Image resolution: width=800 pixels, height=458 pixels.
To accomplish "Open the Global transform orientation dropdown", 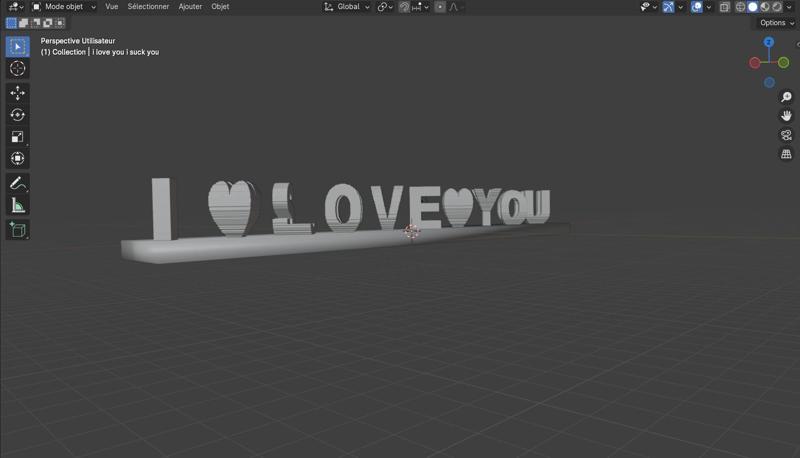I will click(347, 7).
